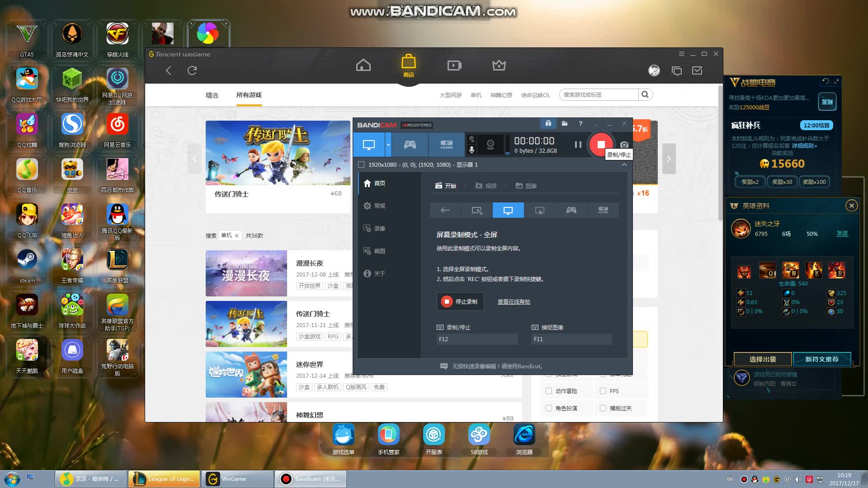
Task: Open Bandicam 常规 settings sidebar item
Action: [x=389, y=206]
